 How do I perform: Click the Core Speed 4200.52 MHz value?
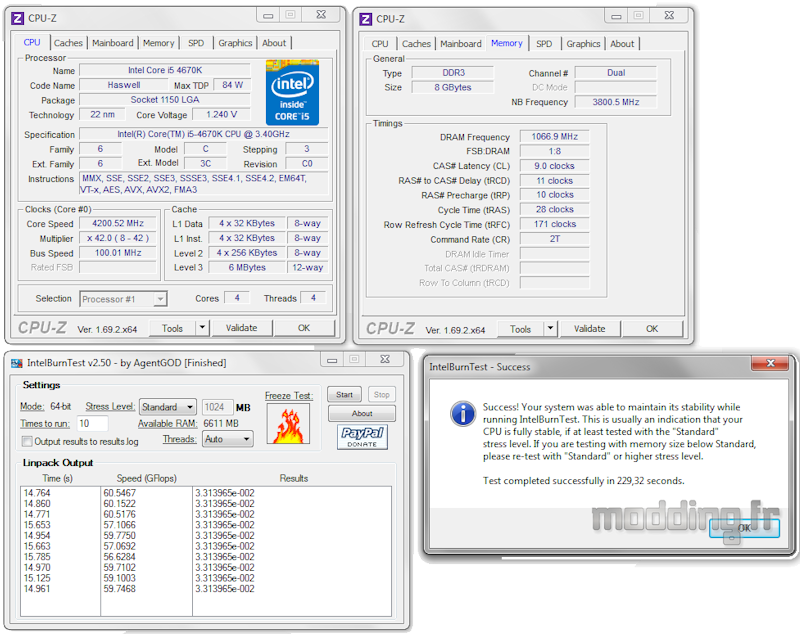coord(118,223)
